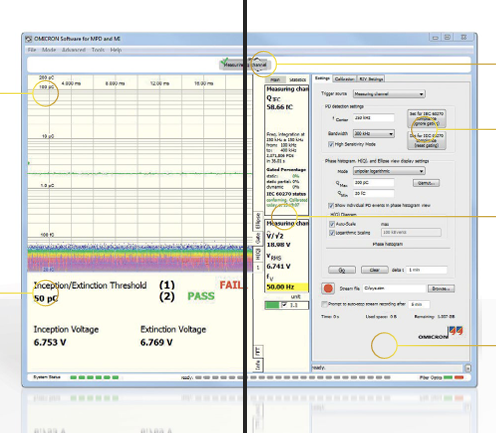Click Measuring channel toolbar button

pos(244,64)
